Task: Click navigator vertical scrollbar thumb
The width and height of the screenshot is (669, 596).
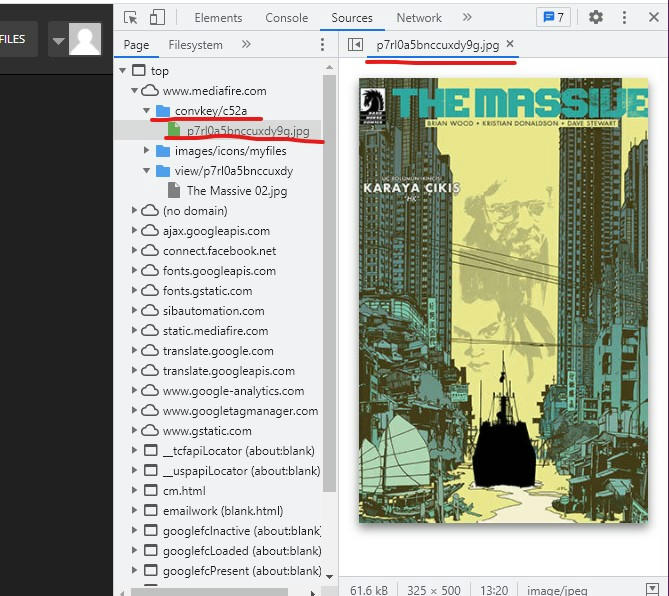Action: pos(329,284)
